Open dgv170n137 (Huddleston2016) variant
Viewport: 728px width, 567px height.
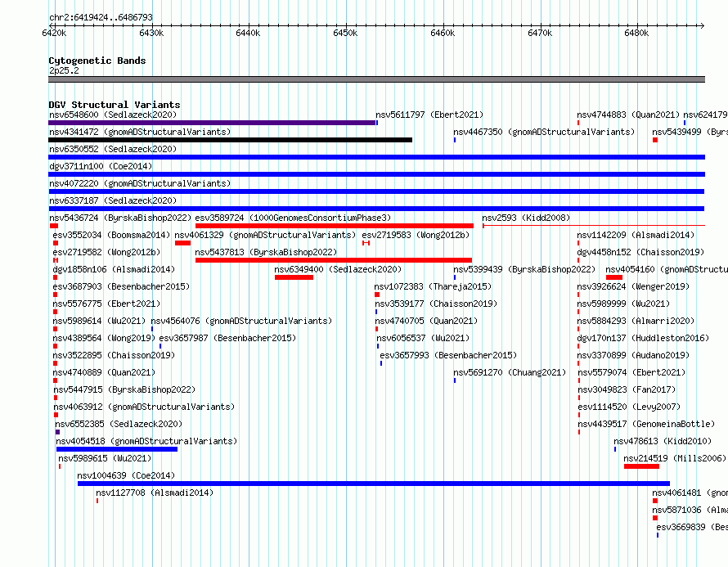643,338
